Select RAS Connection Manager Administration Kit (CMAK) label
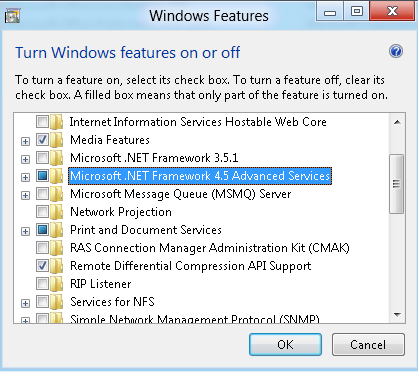The height and width of the screenshot is (372, 418). [x=210, y=248]
